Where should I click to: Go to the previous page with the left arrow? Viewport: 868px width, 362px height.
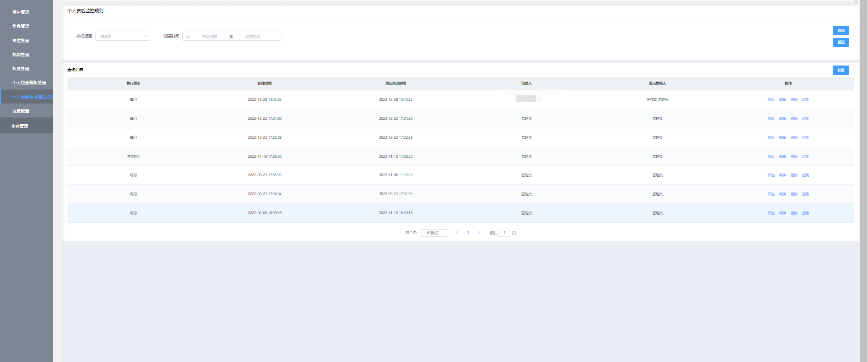click(457, 233)
